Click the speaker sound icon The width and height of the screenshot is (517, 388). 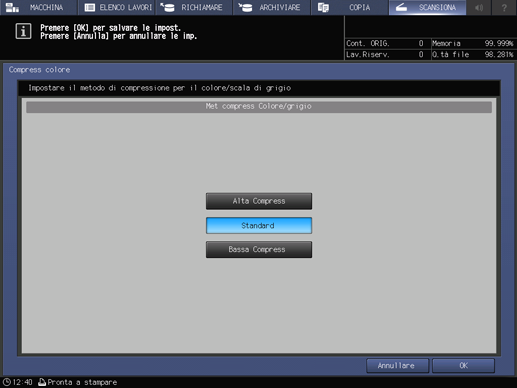[479, 7]
